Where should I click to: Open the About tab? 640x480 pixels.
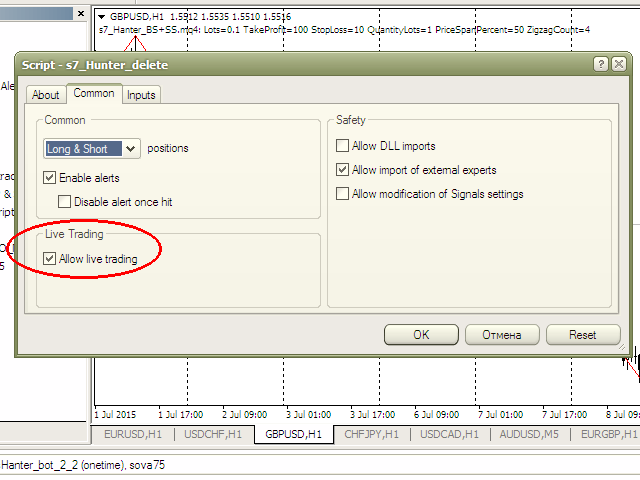(46, 95)
